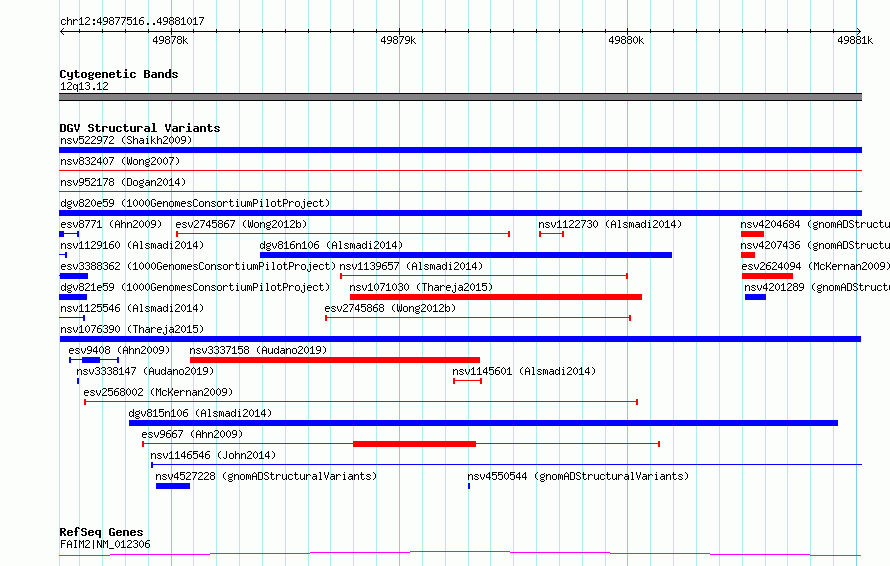The width and height of the screenshot is (890, 566).
Task: Click nsv1122730 (Alsmadi2014) label
Action: pos(610,224)
